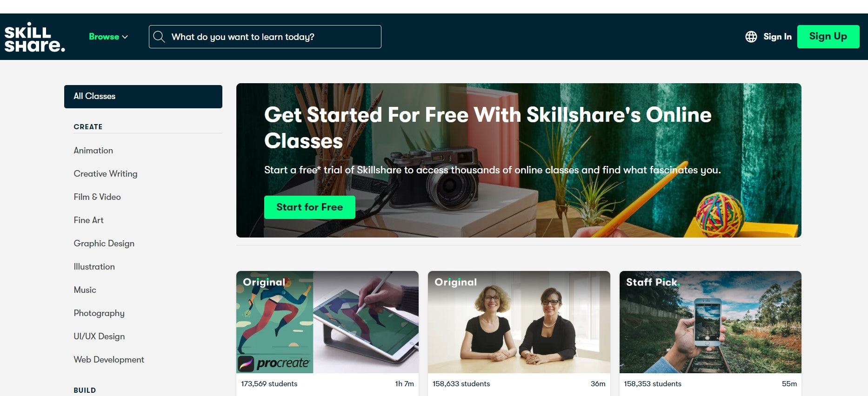The image size is (868, 396).
Task: Open the Graphic Design category
Action: coord(104,244)
